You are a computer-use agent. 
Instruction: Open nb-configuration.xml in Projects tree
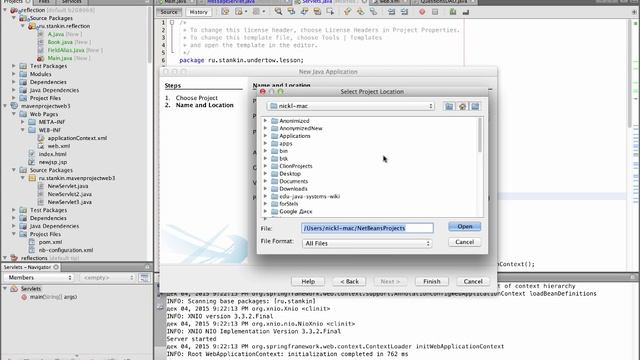[x=66, y=250]
